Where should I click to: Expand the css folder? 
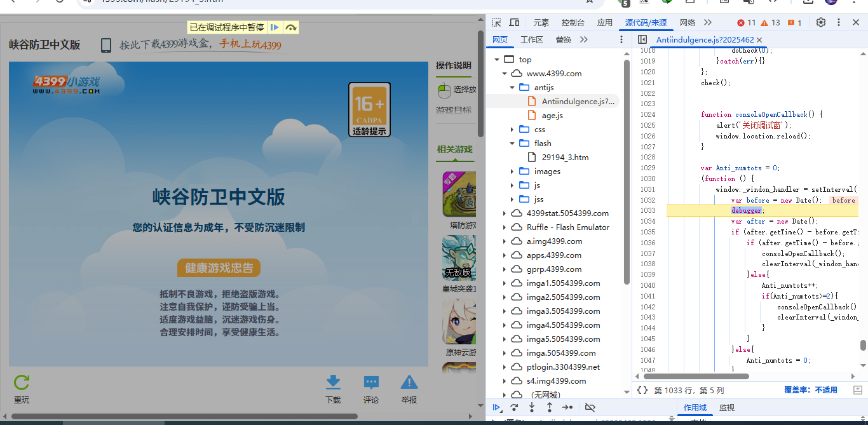point(512,130)
